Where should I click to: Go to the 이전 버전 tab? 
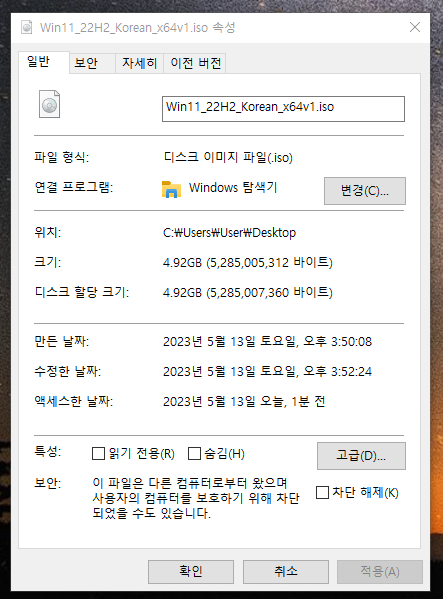tap(196, 63)
